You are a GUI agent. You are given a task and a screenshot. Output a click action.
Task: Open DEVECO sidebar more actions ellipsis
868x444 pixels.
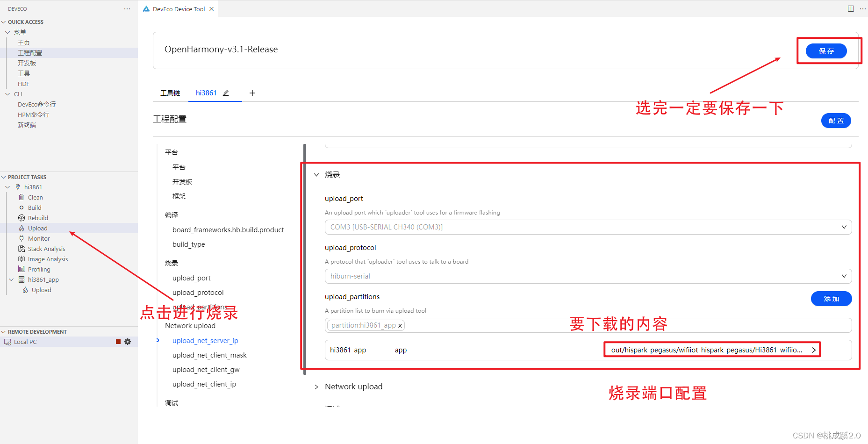127,9
